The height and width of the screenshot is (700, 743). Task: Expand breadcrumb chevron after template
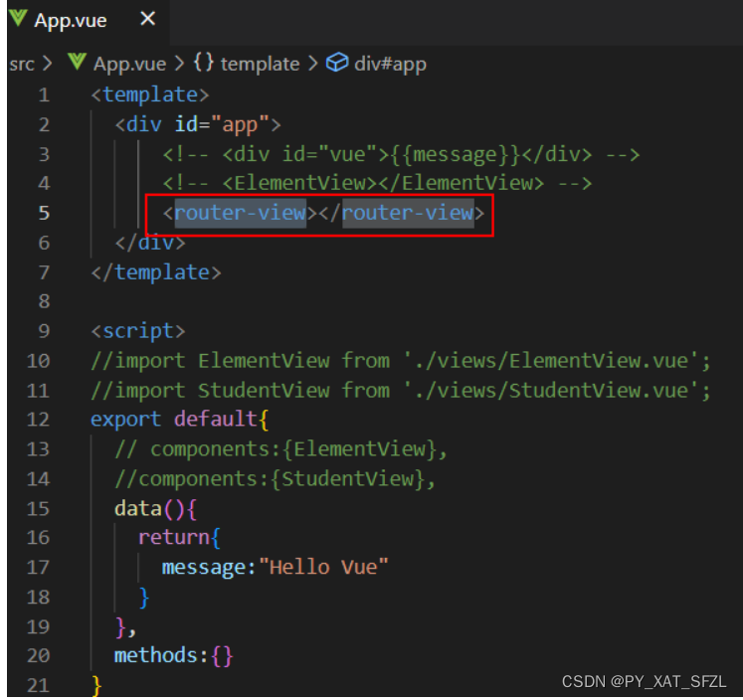coord(312,64)
